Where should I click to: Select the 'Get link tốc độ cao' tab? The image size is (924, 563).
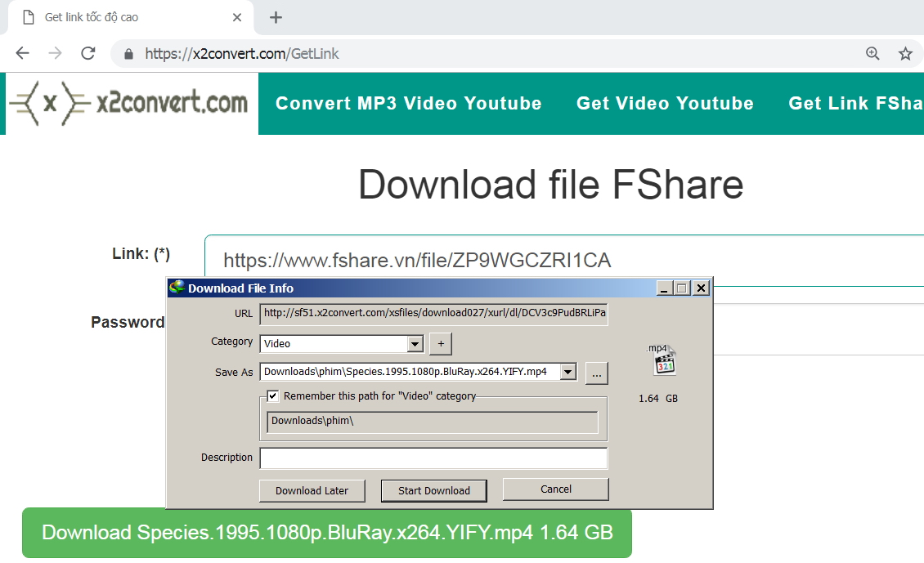(130, 18)
